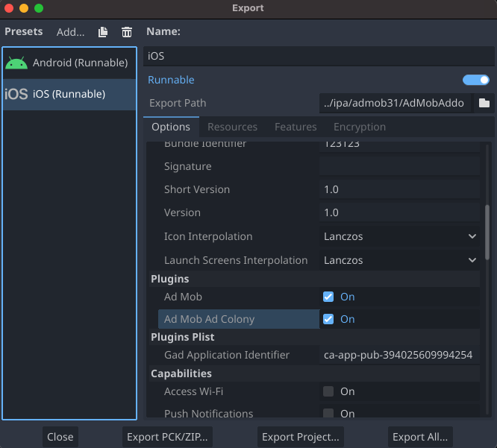Open the Launch Screens Interpolation dropdown

(400, 260)
